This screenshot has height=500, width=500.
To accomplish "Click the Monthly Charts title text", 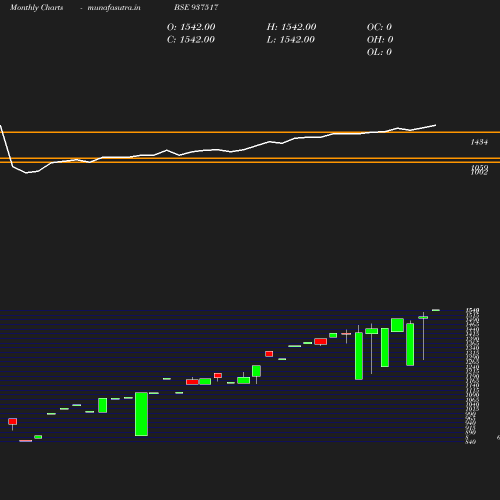I will click(37, 8).
